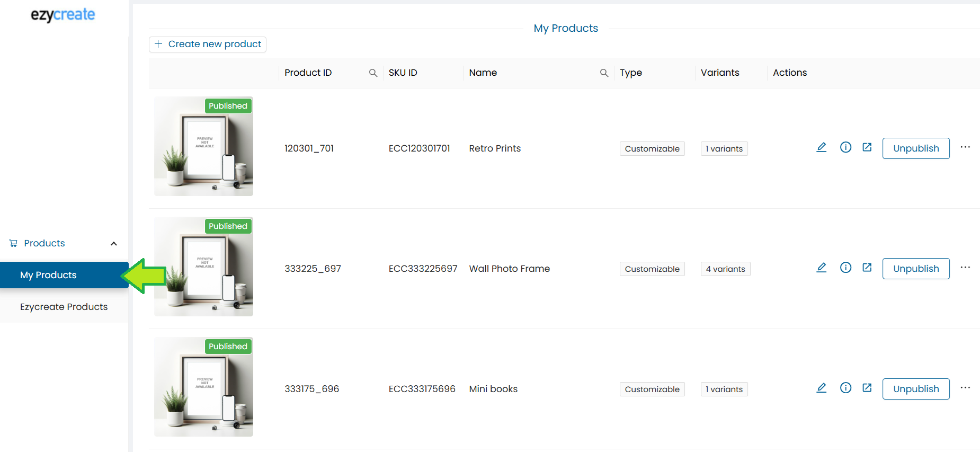
Task: Unpublish the Retro Prints product
Action: (x=915, y=148)
